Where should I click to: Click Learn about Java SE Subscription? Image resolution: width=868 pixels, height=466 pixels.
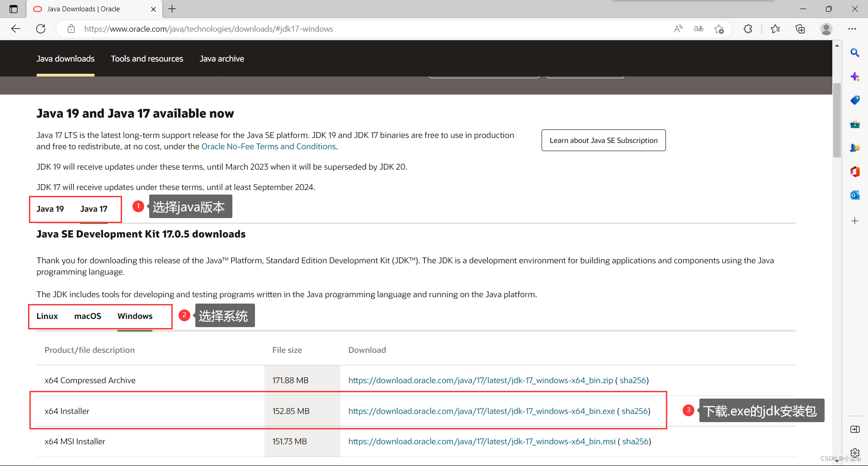(604, 140)
